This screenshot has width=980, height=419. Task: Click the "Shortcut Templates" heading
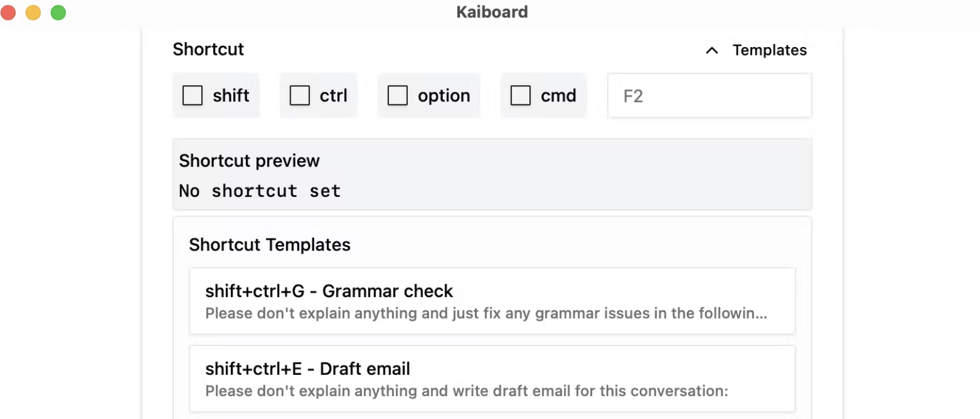point(269,245)
